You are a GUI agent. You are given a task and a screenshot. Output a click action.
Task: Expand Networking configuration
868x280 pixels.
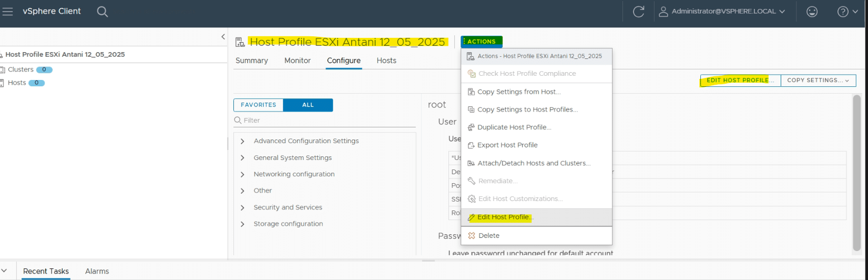tap(242, 174)
